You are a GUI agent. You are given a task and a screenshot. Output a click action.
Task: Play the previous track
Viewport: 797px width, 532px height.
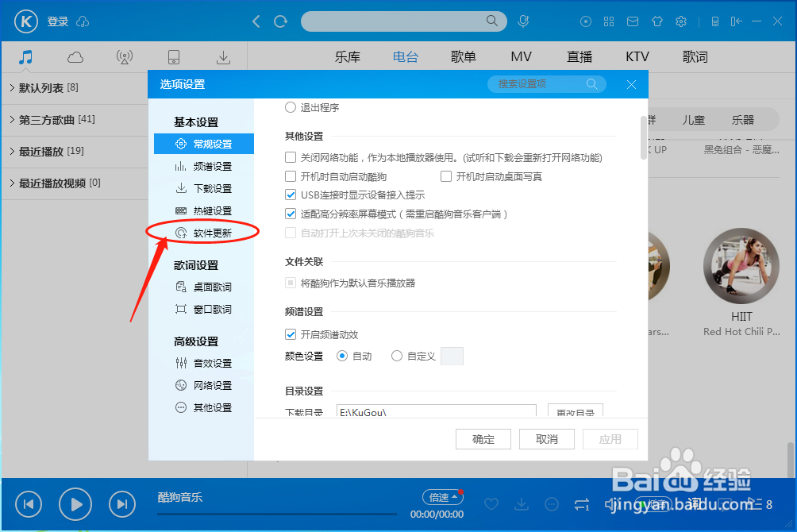click(29, 504)
